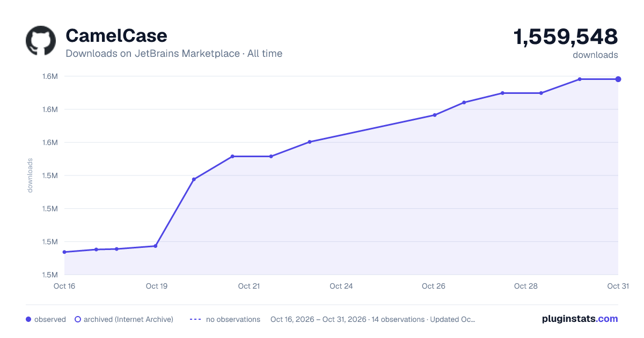Click the 'Oct 24' x-axis label

click(x=341, y=286)
